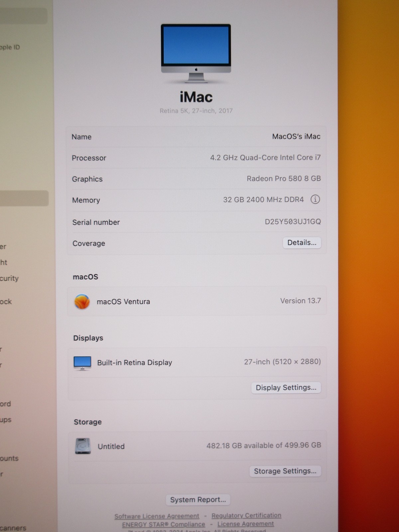399x532 pixels.
Task: Open the Software License Agreement link
Action: [157, 516]
